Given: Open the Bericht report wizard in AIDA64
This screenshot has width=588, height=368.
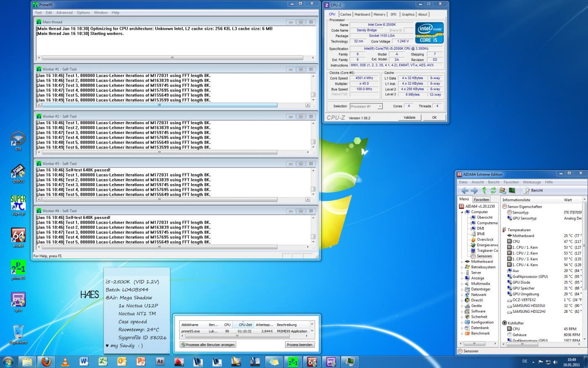Looking at the screenshot, I should click(x=533, y=190).
